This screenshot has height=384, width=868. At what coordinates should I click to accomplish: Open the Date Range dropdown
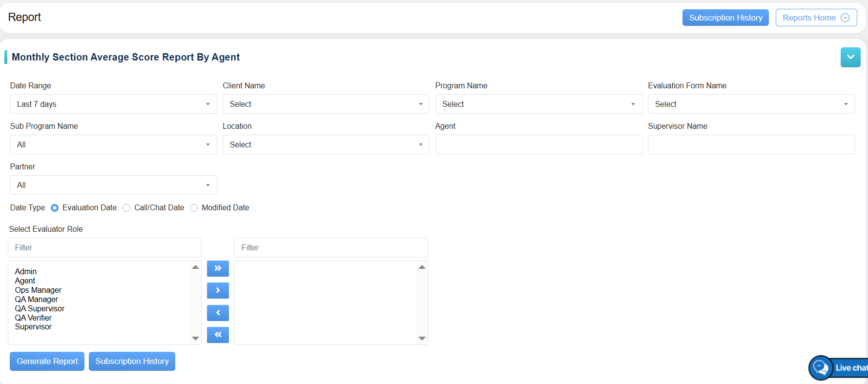(x=113, y=104)
